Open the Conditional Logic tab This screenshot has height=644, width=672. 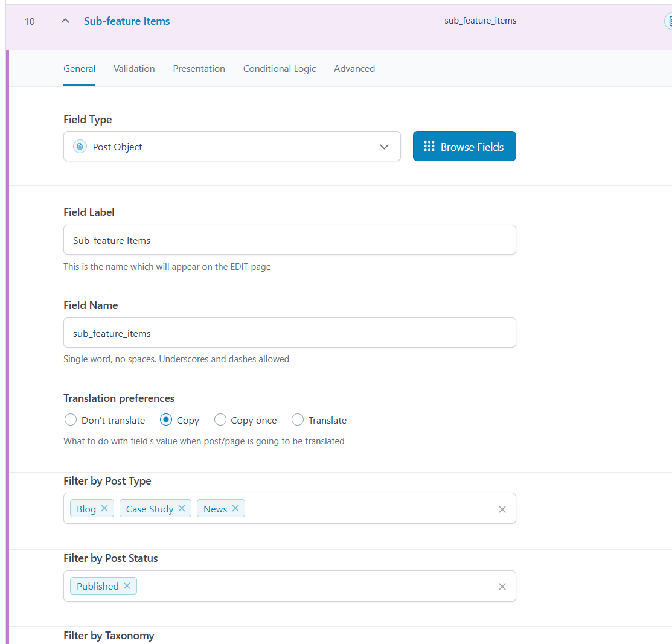coord(280,69)
